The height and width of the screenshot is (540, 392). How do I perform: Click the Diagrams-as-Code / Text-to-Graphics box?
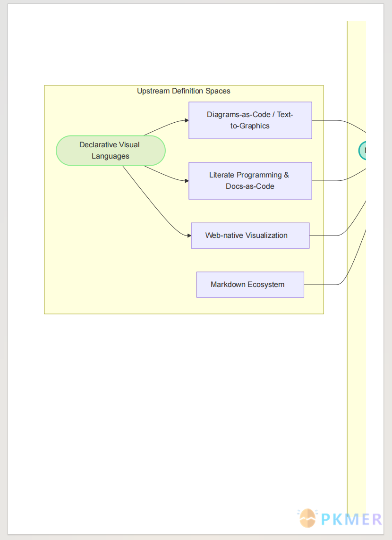tap(250, 120)
